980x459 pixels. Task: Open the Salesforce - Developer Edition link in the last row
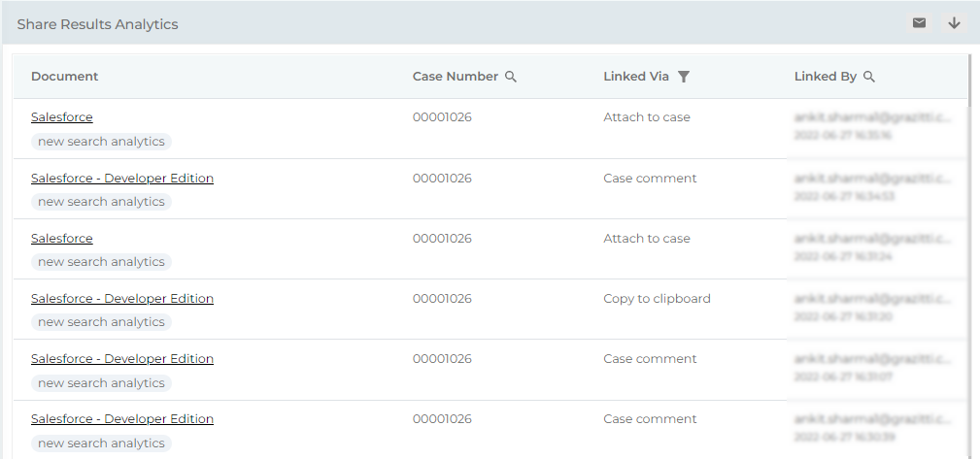click(122, 419)
